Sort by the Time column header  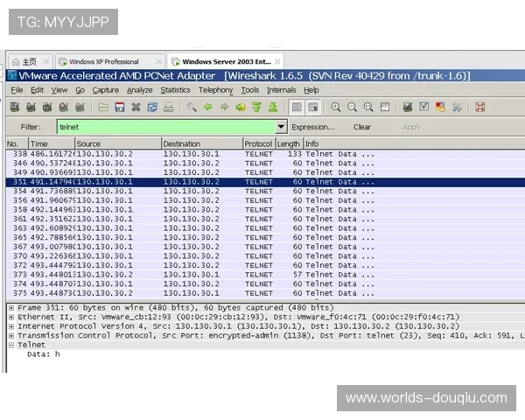[52, 143]
